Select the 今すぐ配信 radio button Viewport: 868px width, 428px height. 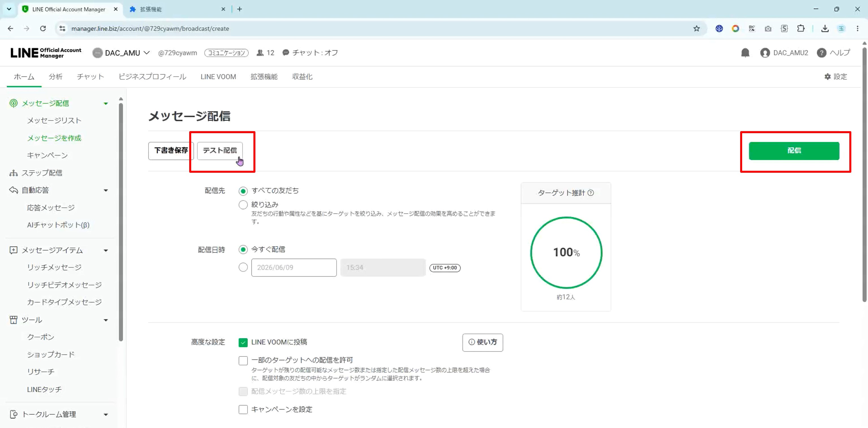243,250
